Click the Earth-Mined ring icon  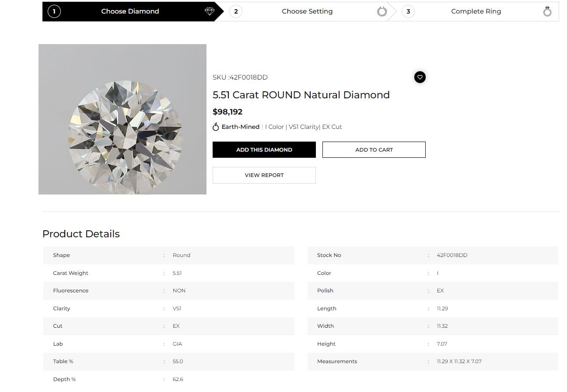216,127
